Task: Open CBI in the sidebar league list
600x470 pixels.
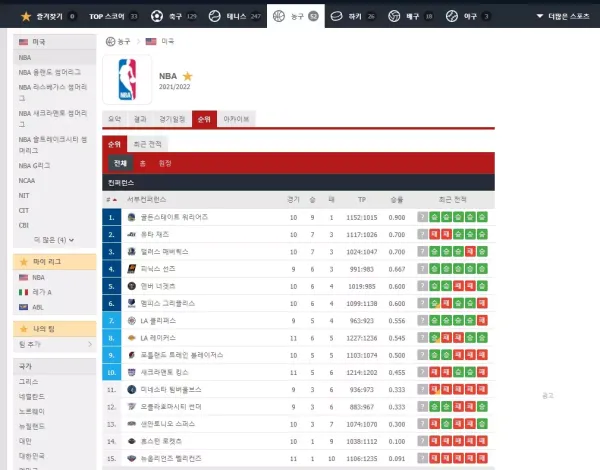Action: point(24,225)
